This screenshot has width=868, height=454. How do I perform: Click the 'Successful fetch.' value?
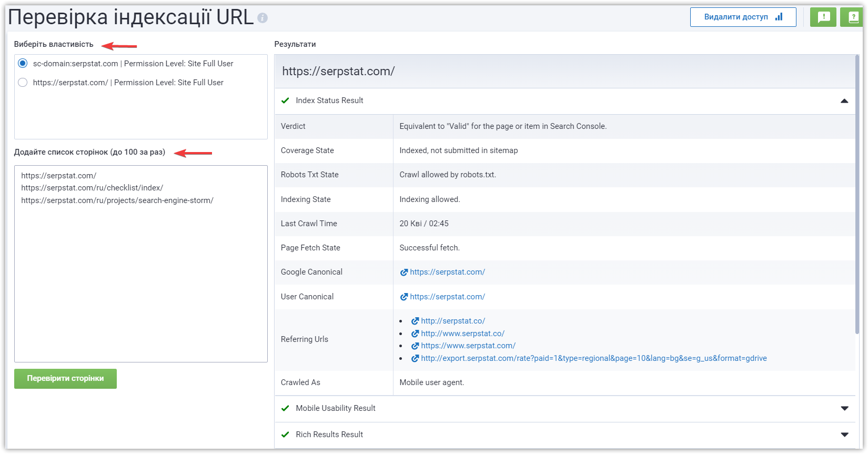[429, 248]
